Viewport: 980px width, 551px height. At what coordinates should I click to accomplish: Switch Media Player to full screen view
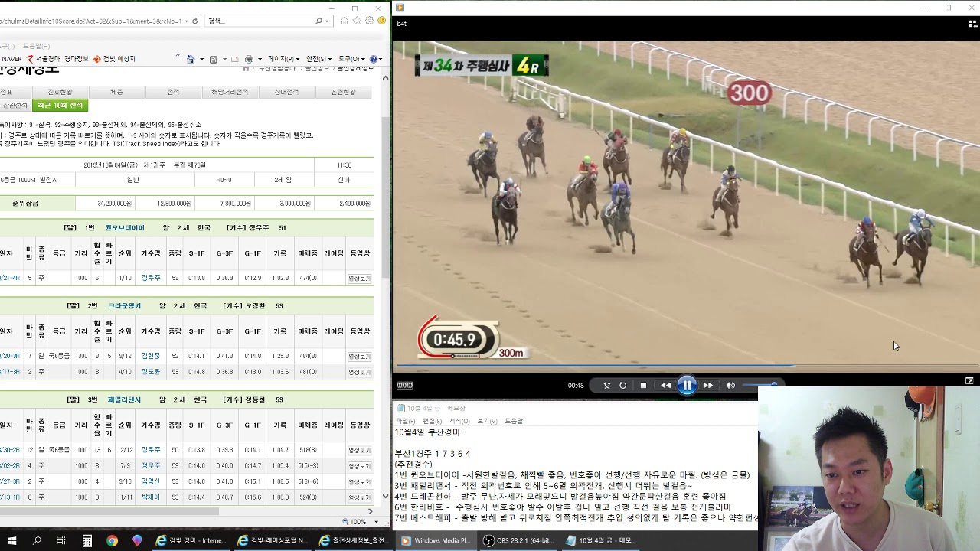[969, 380]
